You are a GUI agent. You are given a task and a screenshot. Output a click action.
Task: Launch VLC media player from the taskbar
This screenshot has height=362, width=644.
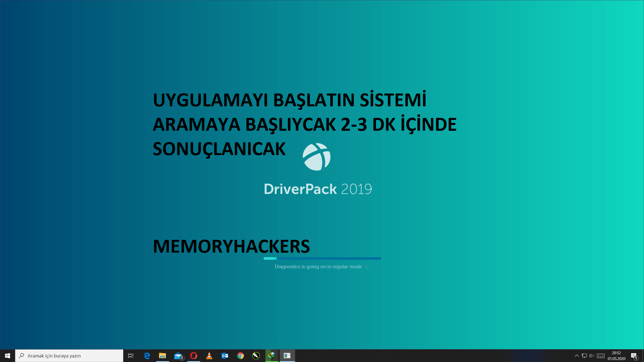coord(209,356)
